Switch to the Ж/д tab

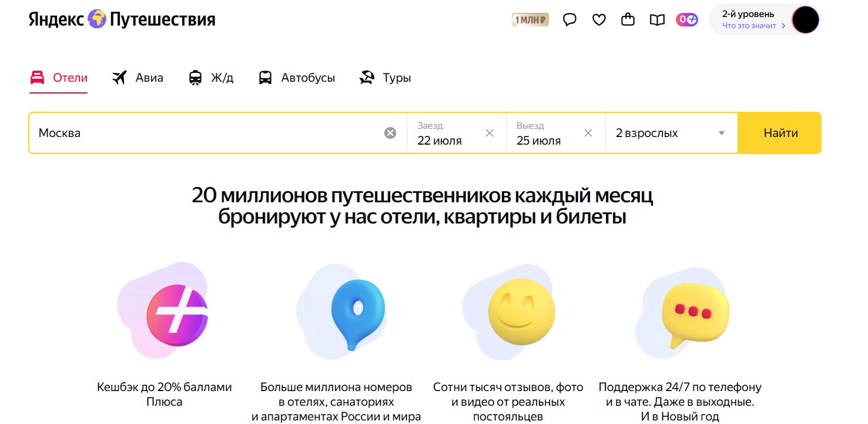click(211, 78)
